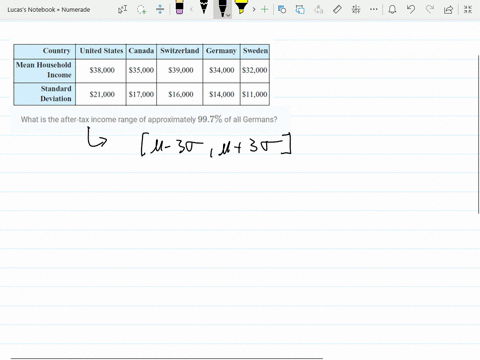This screenshot has height=360, width=480.
Task: Open the selected black pen options dropdown
Action: 228,15
